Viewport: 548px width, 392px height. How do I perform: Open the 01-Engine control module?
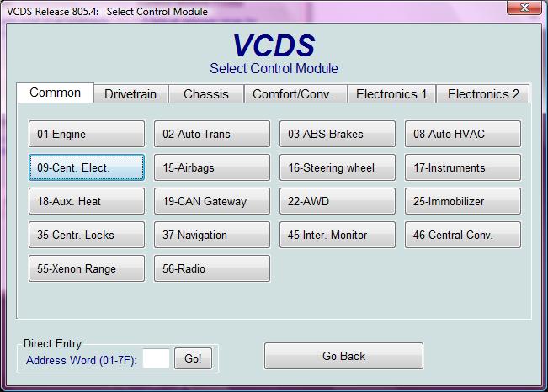(x=87, y=134)
